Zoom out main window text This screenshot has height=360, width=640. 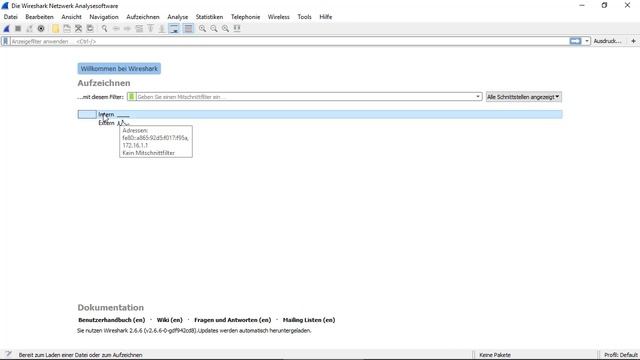[214, 29]
